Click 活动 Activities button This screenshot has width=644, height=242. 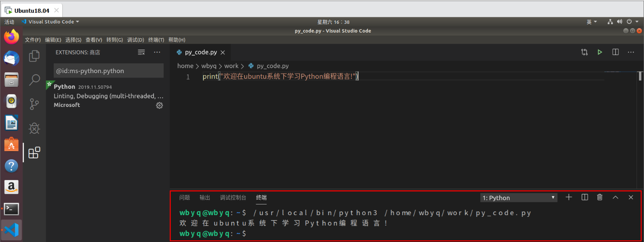9,22
